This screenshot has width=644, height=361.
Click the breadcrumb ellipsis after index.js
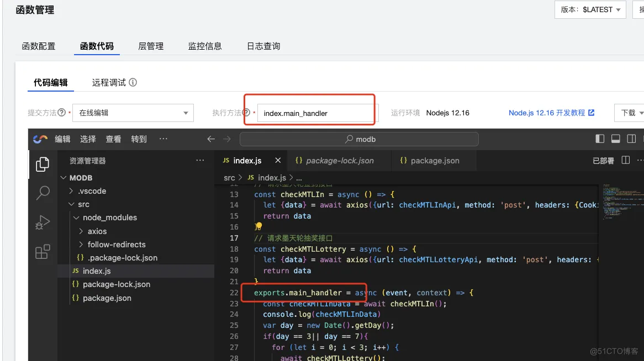(x=299, y=178)
